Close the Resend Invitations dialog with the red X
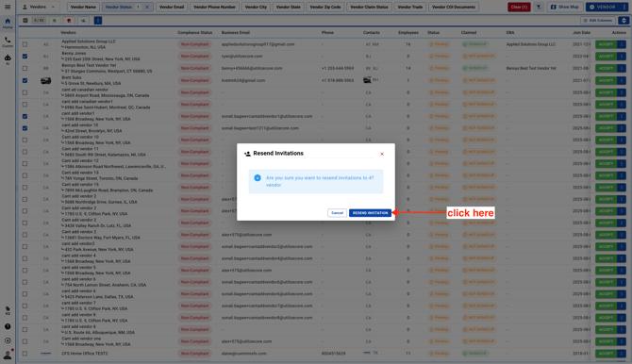 [382, 154]
